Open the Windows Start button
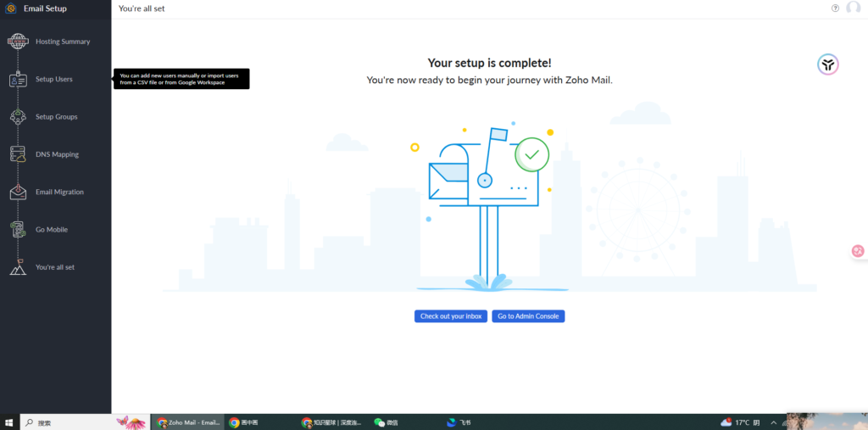Screen dimensions: 868x430 (x=10, y=422)
